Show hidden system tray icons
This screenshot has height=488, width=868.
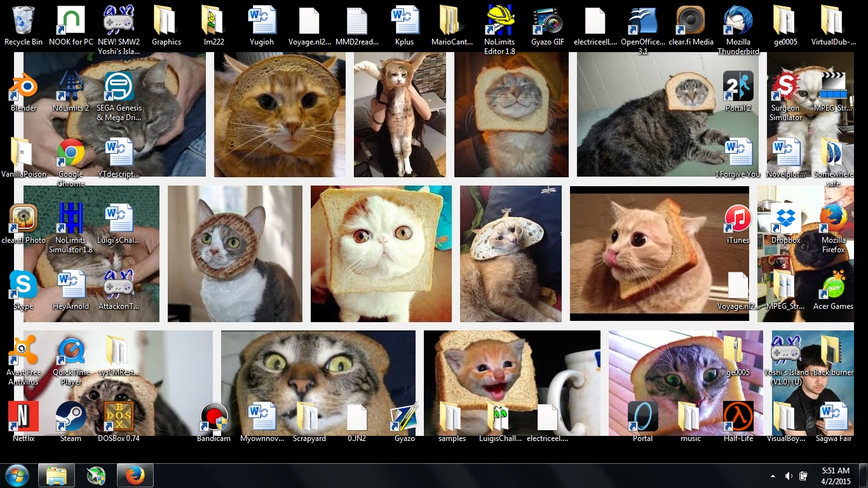(773, 475)
